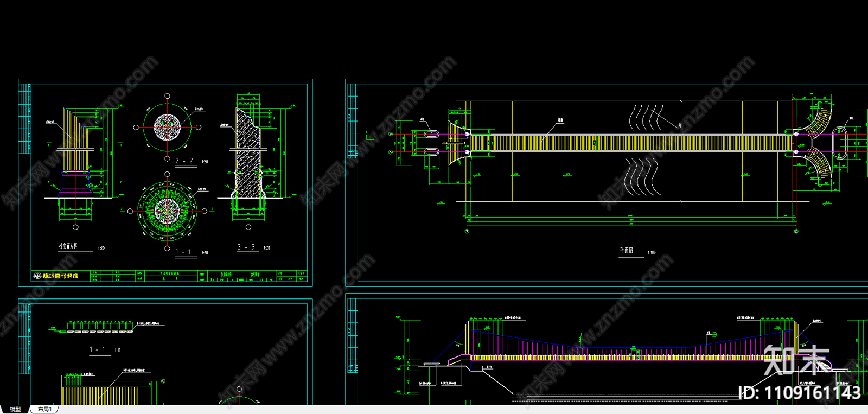Select the 平面图 drawing title text
Viewport: 868px width, 414px height.
(627, 250)
